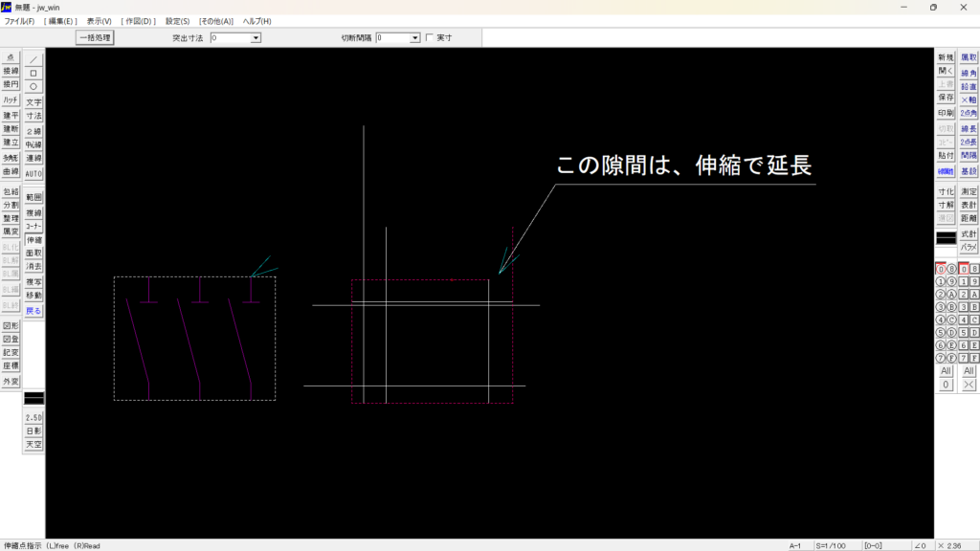Image resolution: width=980 pixels, height=551 pixels.
Task: Activate the 伸縮 (extend/trim) tool
Action: coord(33,240)
